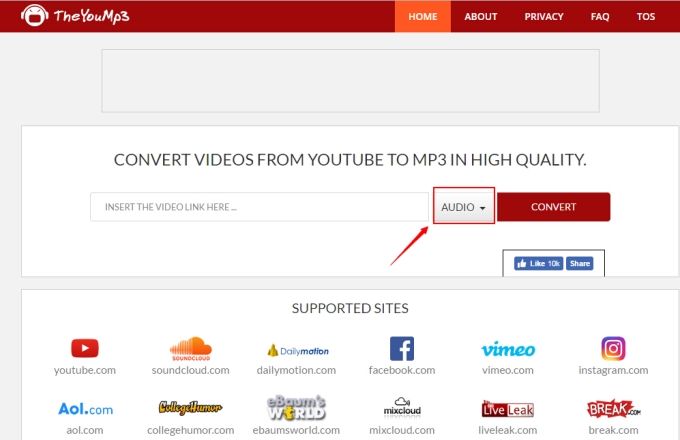Expand the AUDIO format dropdown
680x440 pixels.
464,207
